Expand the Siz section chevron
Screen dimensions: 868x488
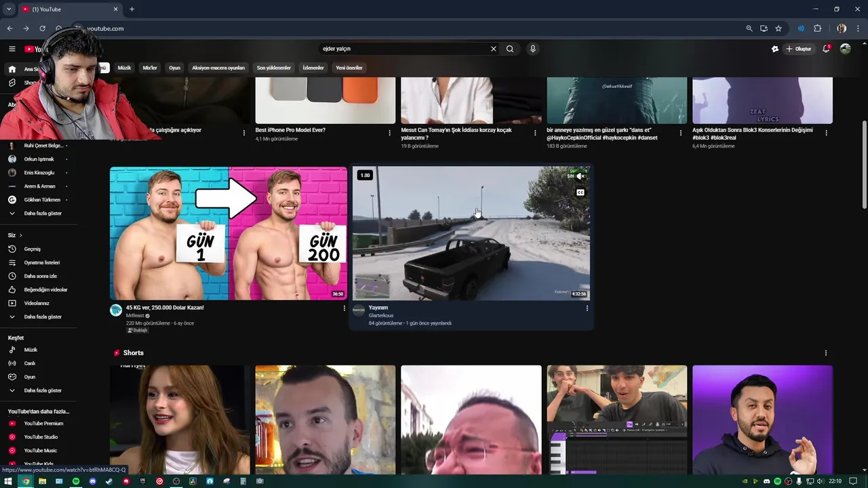click(x=20, y=235)
